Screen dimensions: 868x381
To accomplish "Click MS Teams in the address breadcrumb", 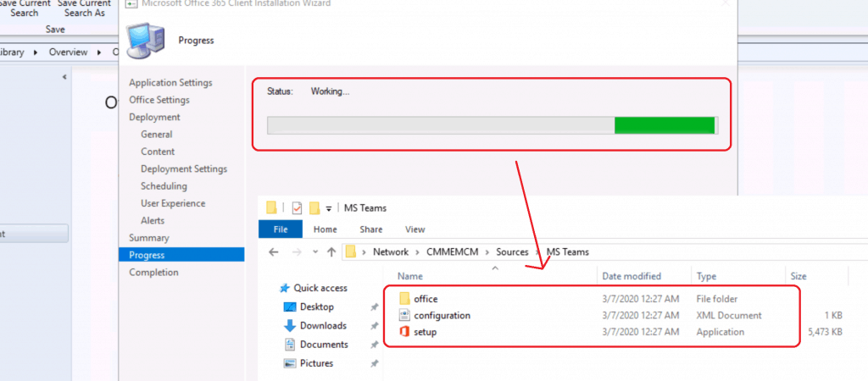I will point(568,252).
